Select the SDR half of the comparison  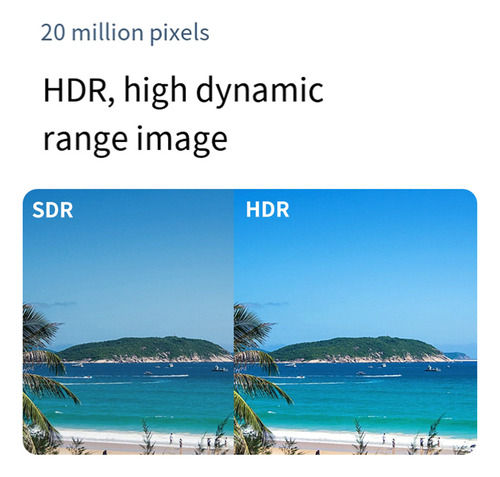pyautogui.click(x=128, y=322)
